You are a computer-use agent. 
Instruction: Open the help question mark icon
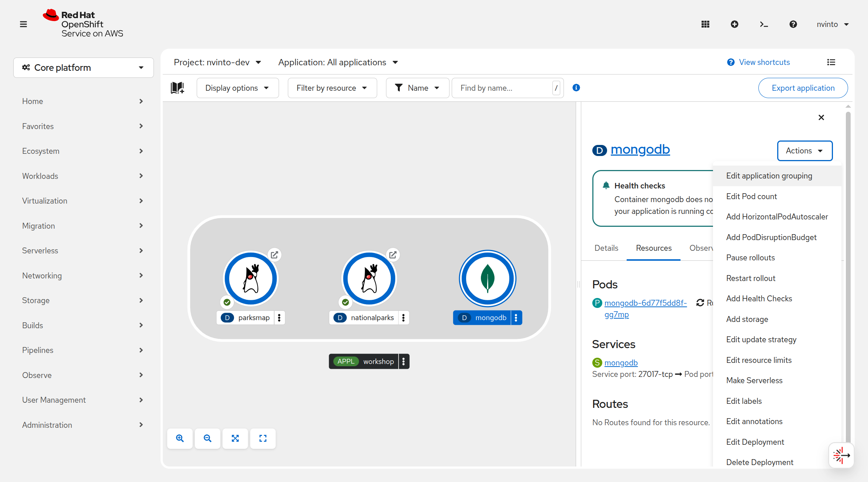(x=793, y=24)
